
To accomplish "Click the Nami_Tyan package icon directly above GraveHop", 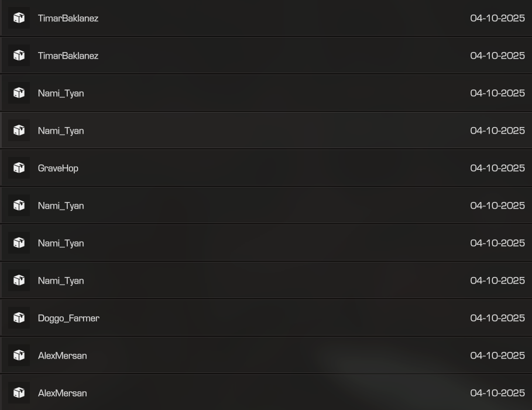I will 19,131.
